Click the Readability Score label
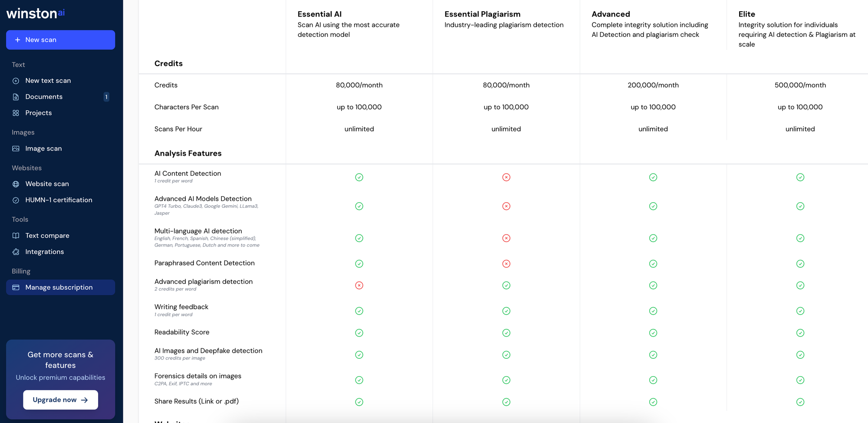Image resolution: width=868 pixels, height=423 pixels. click(x=182, y=332)
